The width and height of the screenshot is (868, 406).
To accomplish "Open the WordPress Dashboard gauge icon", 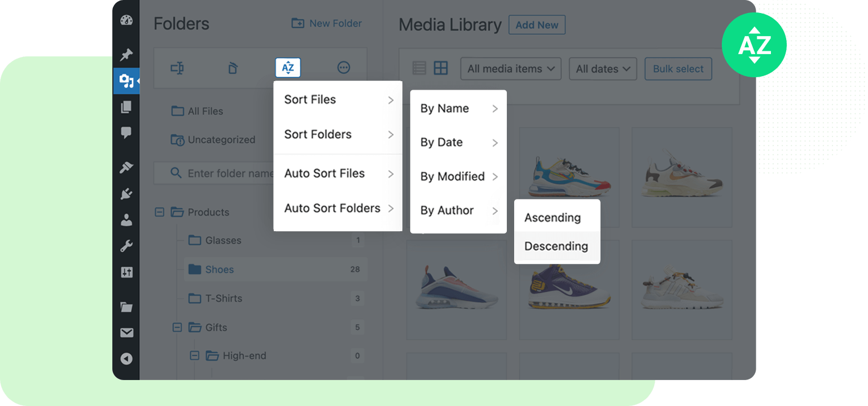I will [126, 20].
